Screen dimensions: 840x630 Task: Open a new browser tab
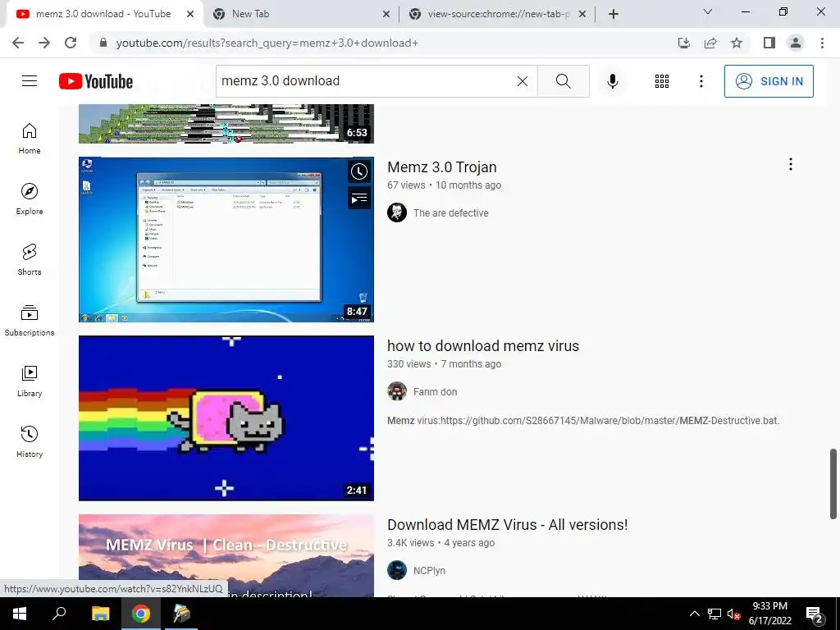(614, 15)
